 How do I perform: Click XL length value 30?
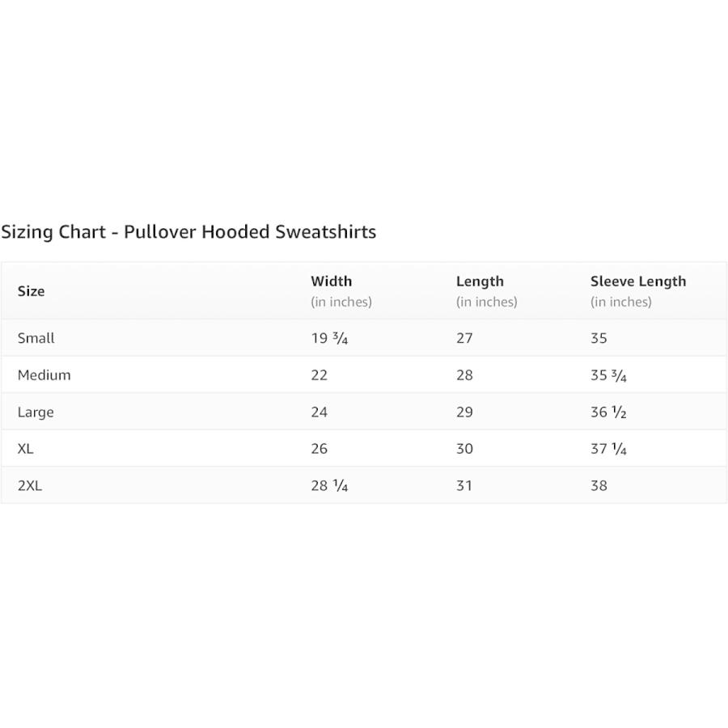(x=464, y=449)
